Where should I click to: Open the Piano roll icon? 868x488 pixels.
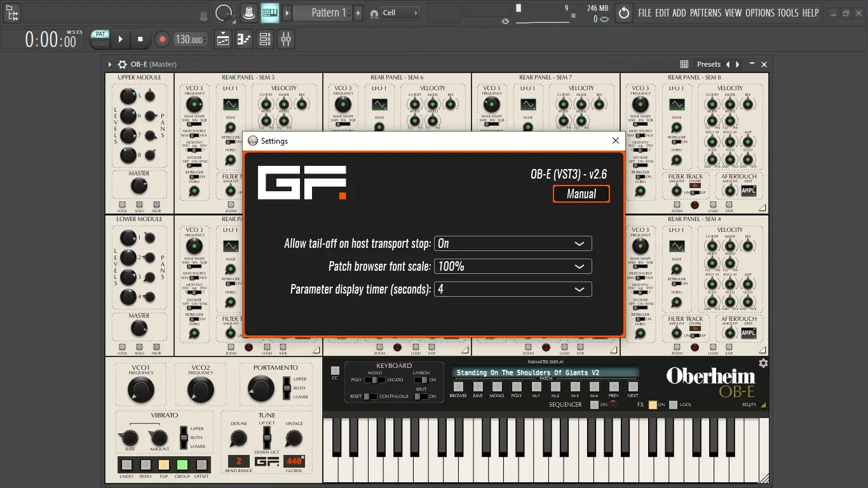[244, 39]
